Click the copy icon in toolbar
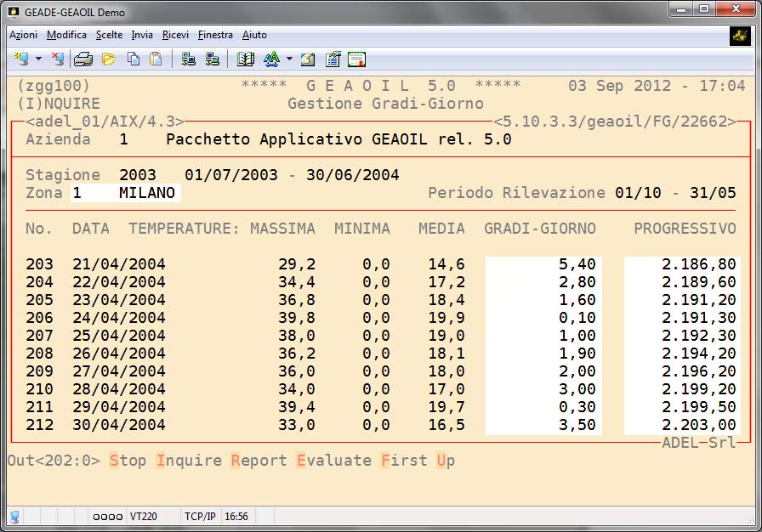The image size is (762, 532). [x=134, y=59]
